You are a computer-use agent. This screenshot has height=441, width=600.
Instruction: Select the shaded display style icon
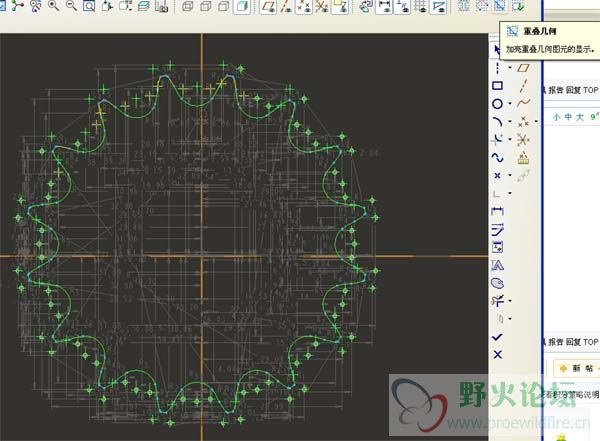click(242, 6)
